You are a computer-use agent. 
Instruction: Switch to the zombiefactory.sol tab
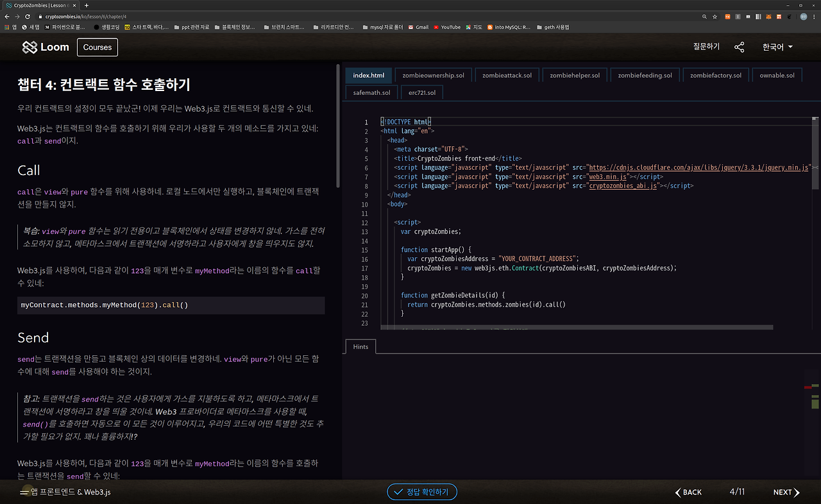point(716,75)
